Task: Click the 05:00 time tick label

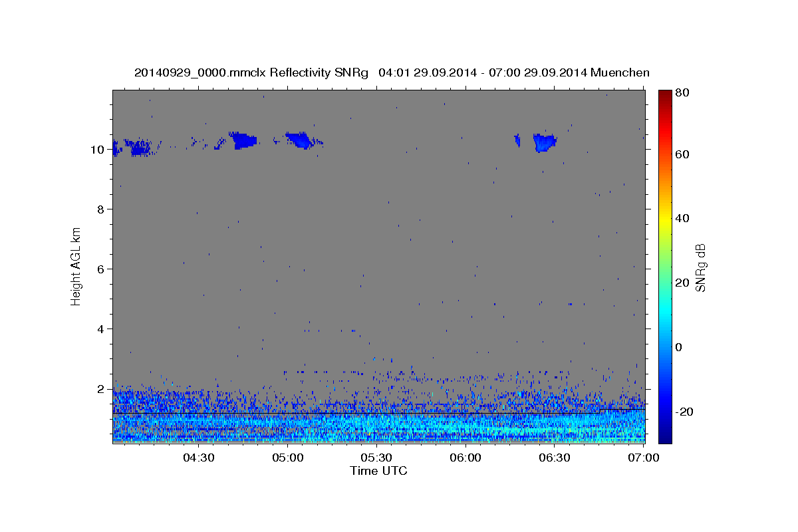Action: click(288, 458)
